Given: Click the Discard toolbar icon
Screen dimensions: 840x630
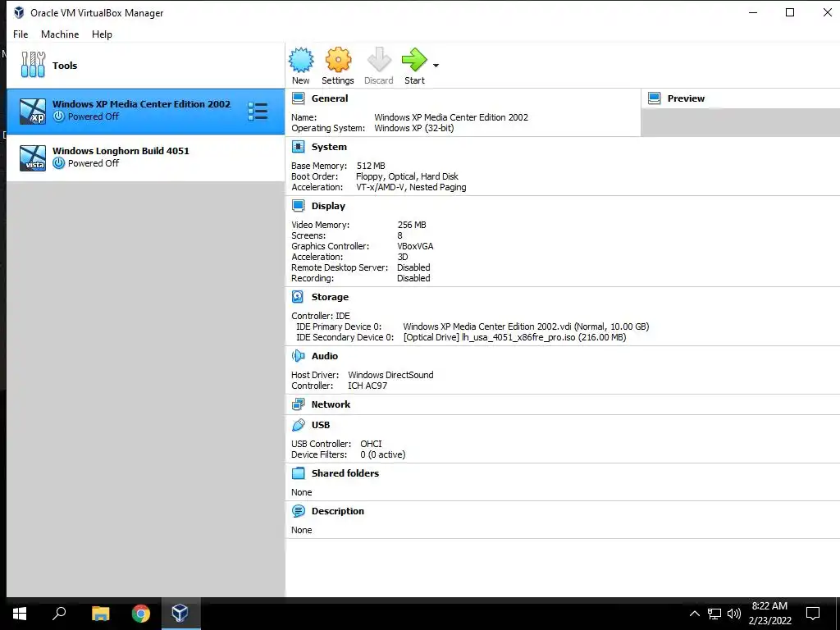Looking at the screenshot, I should tap(379, 60).
